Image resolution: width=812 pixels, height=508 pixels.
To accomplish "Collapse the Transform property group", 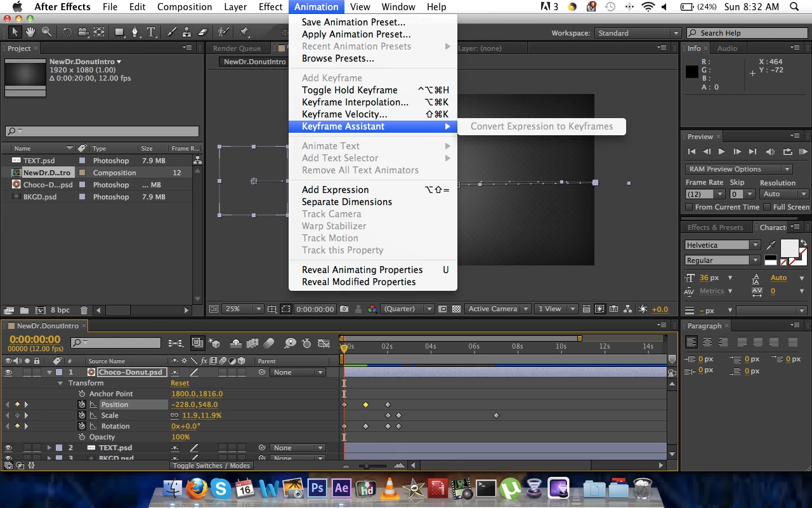I will 61,383.
